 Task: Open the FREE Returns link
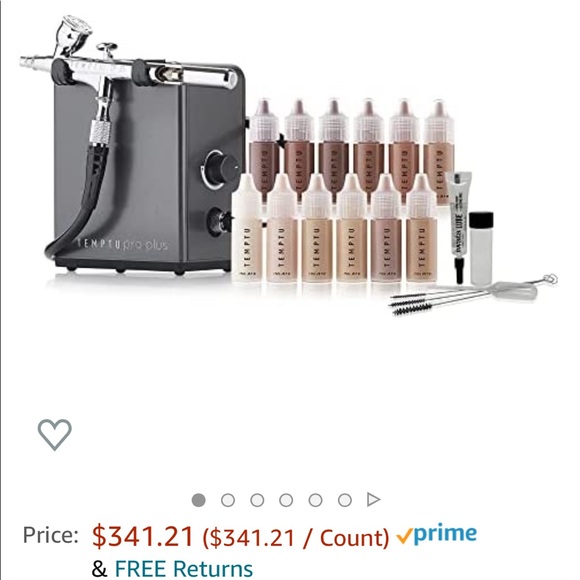pyautogui.click(x=184, y=569)
